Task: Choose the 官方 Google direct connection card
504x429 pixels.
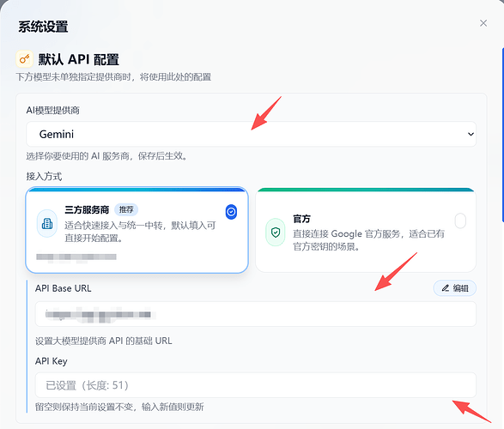Action: pyautogui.click(x=366, y=230)
